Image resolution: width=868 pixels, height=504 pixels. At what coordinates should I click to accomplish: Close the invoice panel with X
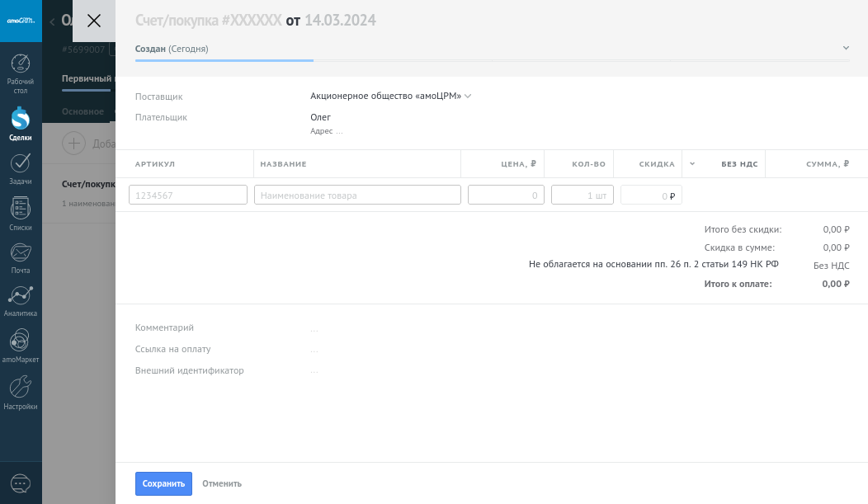click(94, 21)
